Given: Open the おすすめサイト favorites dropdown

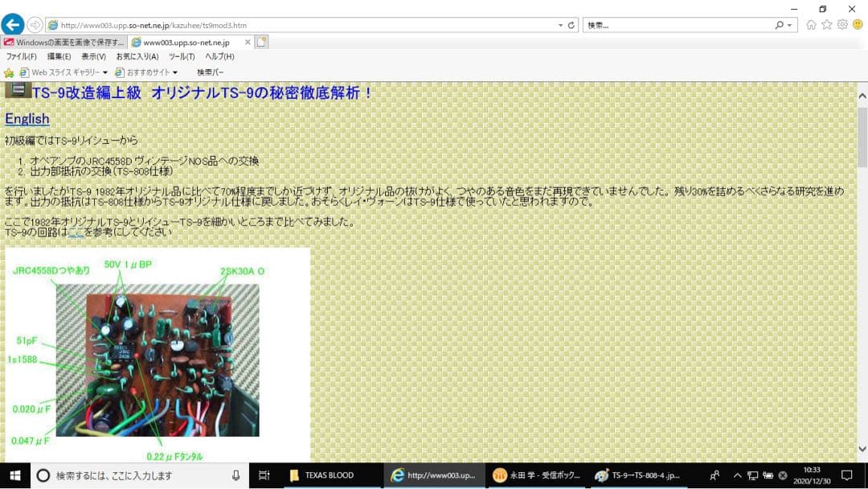Looking at the screenshot, I should 175,72.
